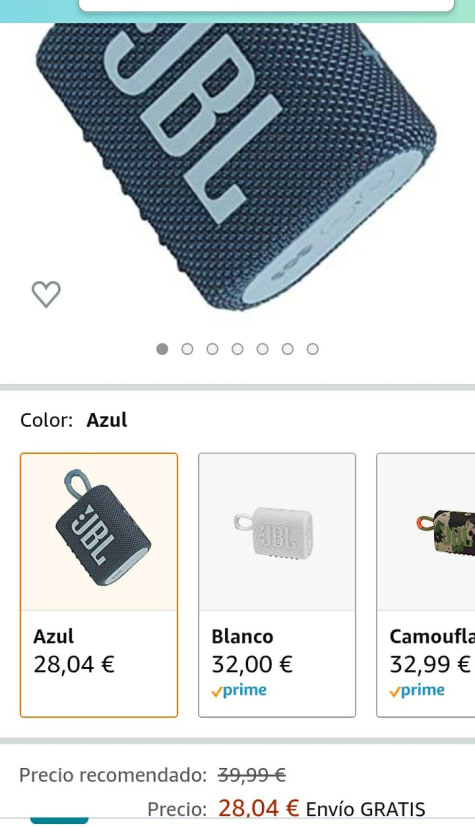Choose the Blanco color option card
Image resolution: width=475 pixels, height=828 pixels.
pyautogui.click(x=277, y=585)
